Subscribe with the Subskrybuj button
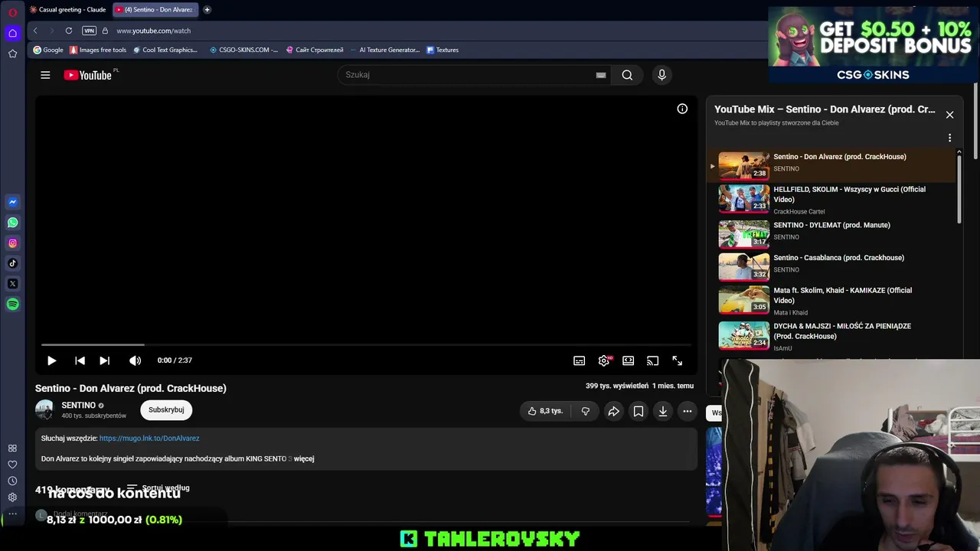Image resolution: width=980 pixels, height=551 pixels. pos(166,409)
